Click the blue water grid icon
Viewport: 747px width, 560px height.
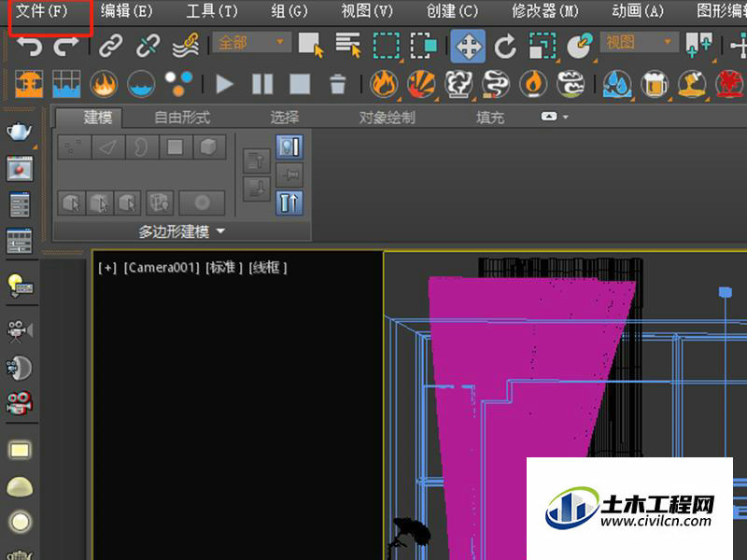[66, 84]
